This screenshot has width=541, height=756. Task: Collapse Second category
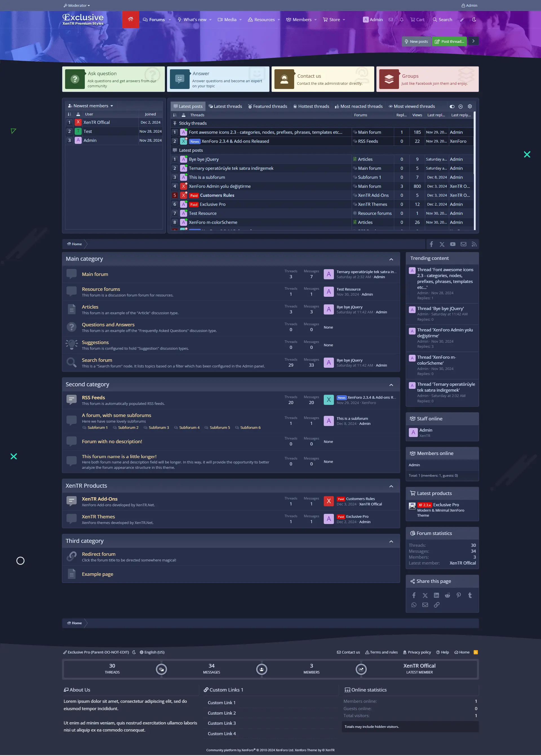(391, 385)
